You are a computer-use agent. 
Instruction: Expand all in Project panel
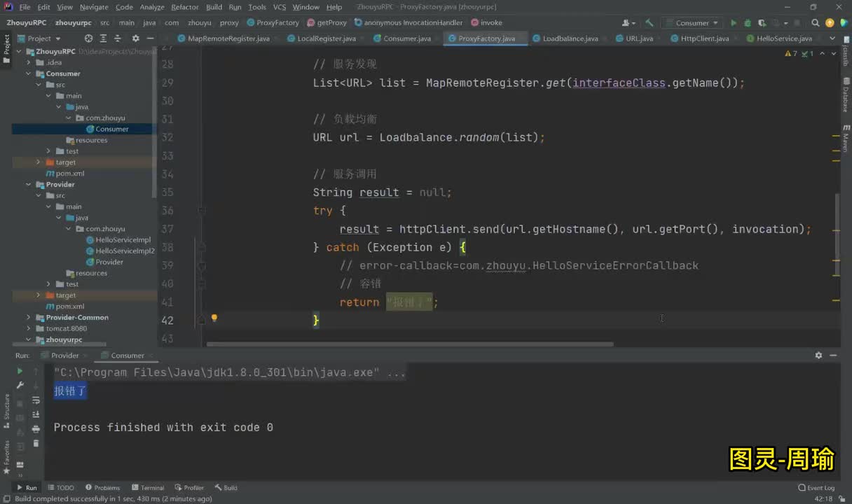(104, 38)
